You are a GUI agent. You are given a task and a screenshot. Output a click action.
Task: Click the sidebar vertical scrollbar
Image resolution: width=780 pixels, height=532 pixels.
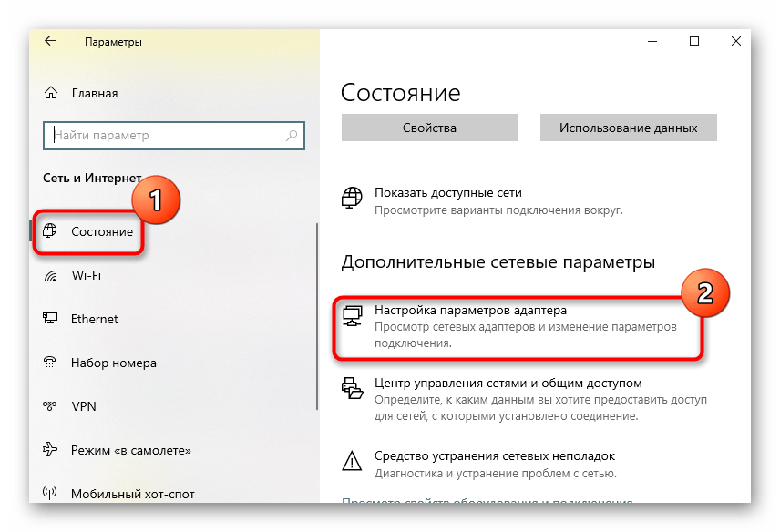click(316, 319)
